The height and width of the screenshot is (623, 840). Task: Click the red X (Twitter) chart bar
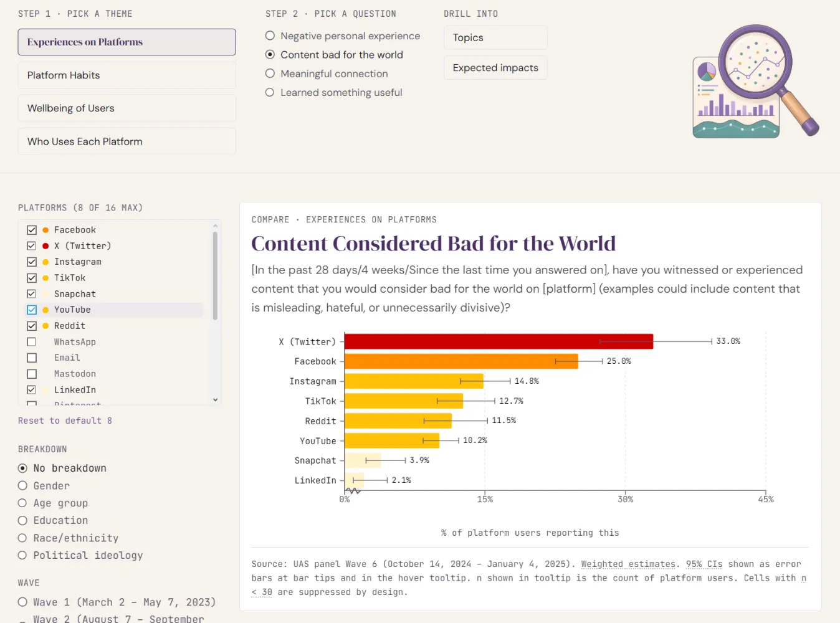tap(499, 341)
